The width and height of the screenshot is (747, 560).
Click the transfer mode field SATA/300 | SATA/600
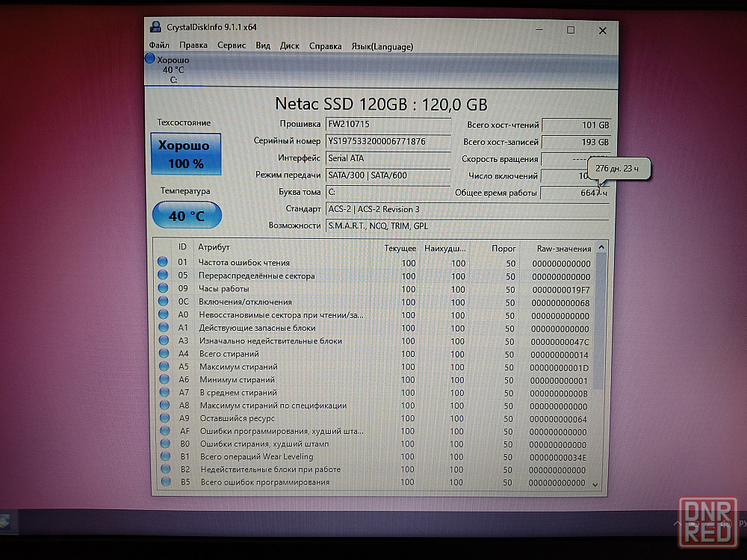tap(388, 175)
